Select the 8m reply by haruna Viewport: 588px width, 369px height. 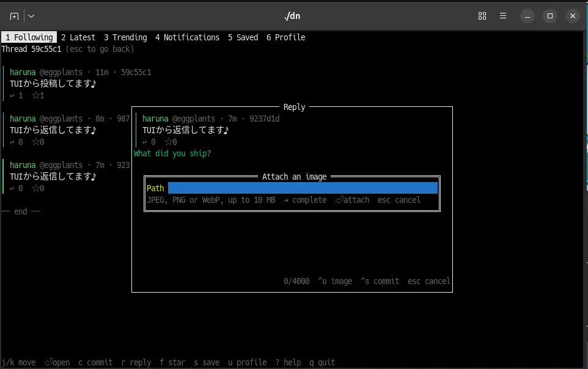point(67,130)
